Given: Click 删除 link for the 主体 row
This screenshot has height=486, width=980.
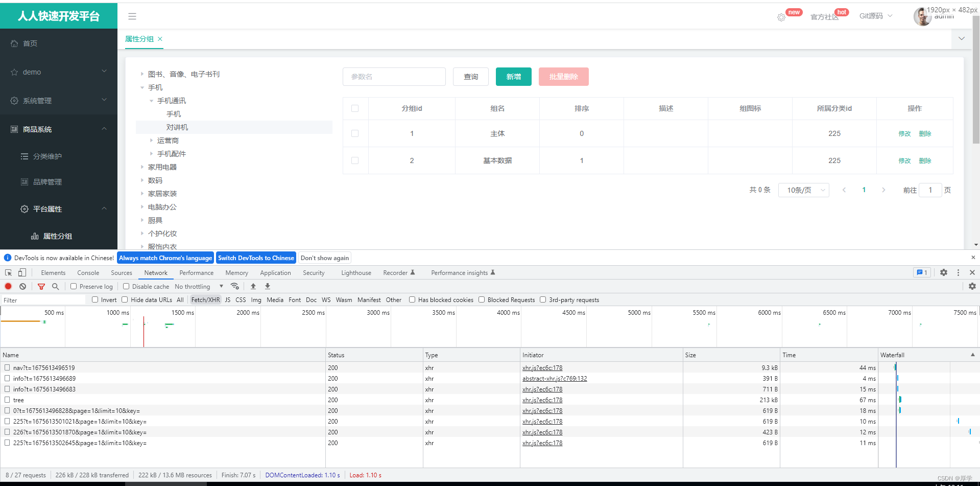Looking at the screenshot, I should pos(925,133).
